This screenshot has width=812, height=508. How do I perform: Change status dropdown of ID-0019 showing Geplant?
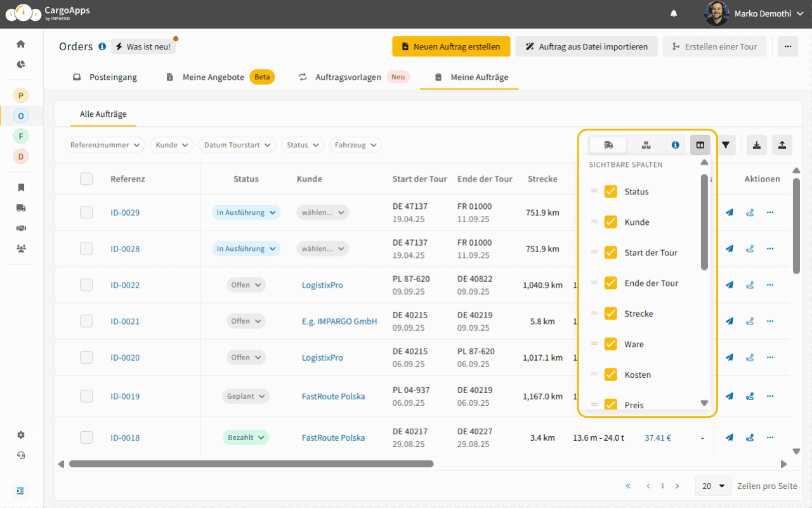[x=246, y=396]
